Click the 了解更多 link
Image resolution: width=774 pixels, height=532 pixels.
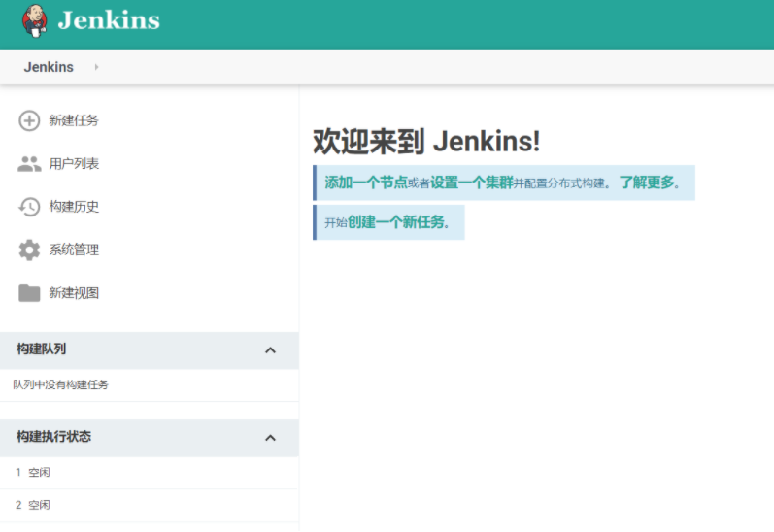[647, 183]
